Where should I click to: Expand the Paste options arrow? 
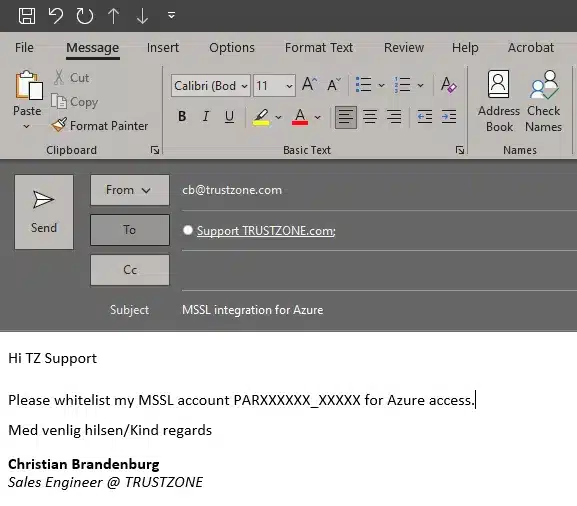[x=26, y=126]
